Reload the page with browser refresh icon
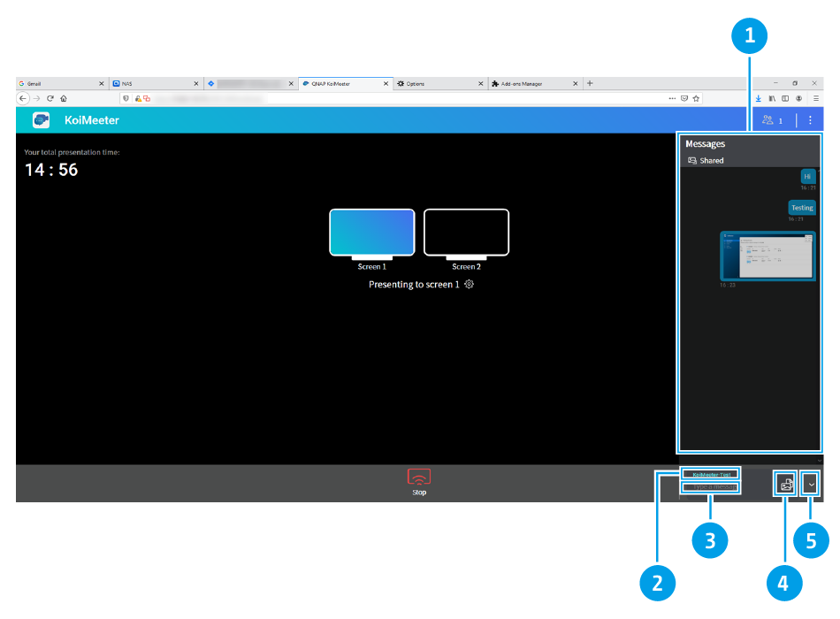The width and height of the screenshot is (840, 619). coord(50,98)
